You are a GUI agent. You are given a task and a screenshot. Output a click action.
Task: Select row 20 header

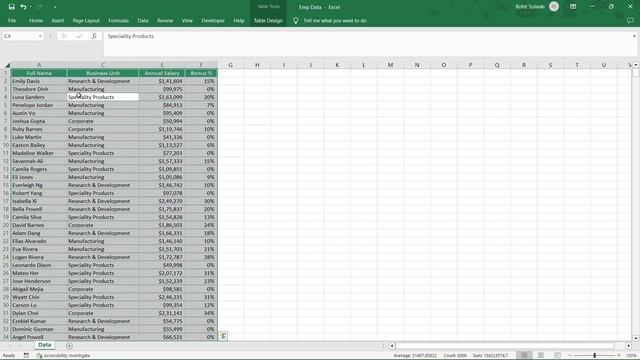[x=5, y=225]
